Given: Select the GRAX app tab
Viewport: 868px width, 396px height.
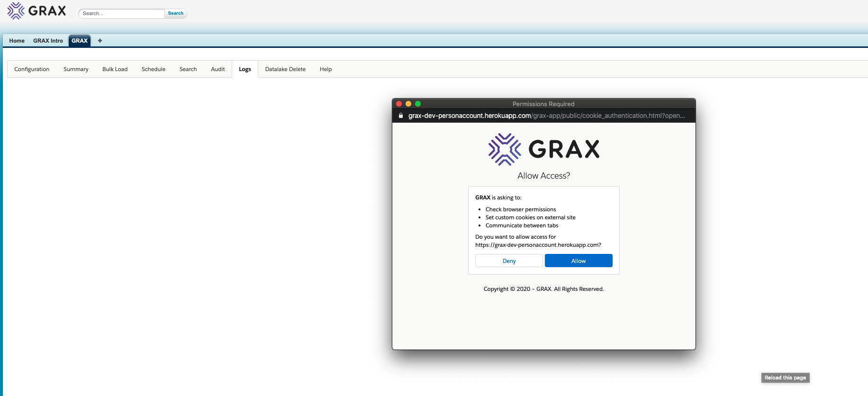Looking at the screenshot, I should point(80,41).
